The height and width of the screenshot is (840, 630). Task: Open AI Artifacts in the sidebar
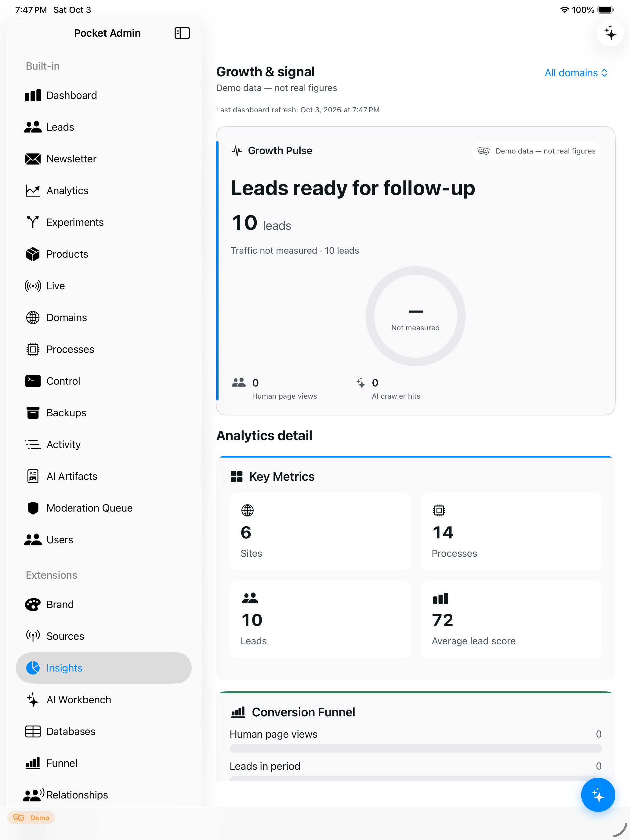(103, 476)
